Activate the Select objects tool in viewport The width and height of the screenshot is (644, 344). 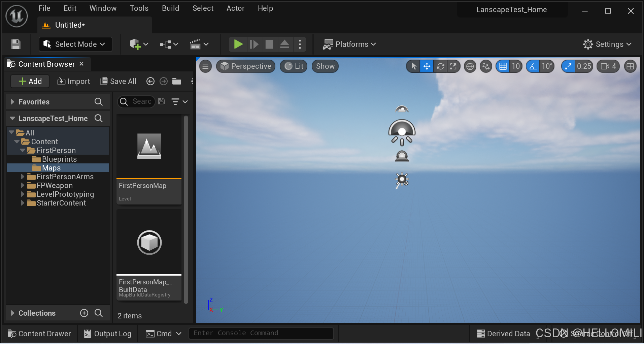coord(414,66)
